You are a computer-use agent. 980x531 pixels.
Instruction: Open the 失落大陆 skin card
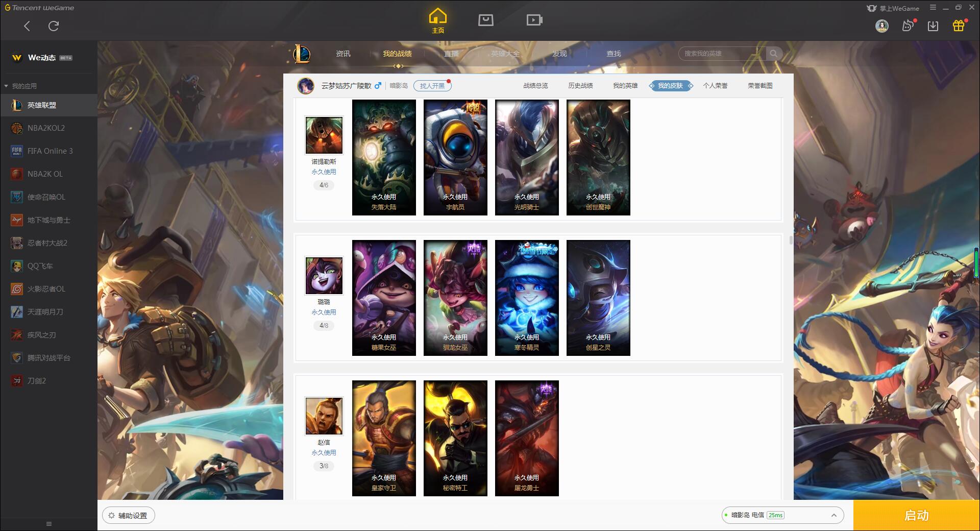pyautogui.click(x=384, y=157)
